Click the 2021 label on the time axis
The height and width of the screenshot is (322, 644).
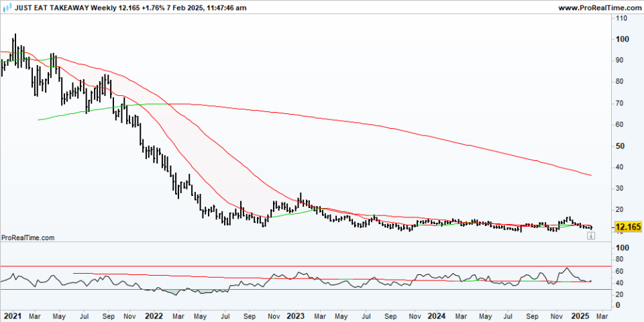point(11,316)
